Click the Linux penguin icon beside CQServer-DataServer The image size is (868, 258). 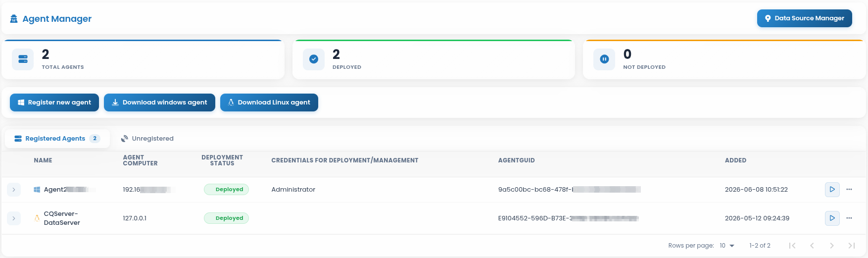point(37,218)
